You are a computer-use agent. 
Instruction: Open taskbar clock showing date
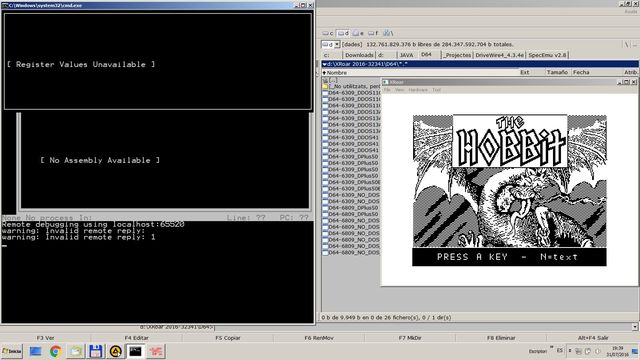(x=618, y=351)
